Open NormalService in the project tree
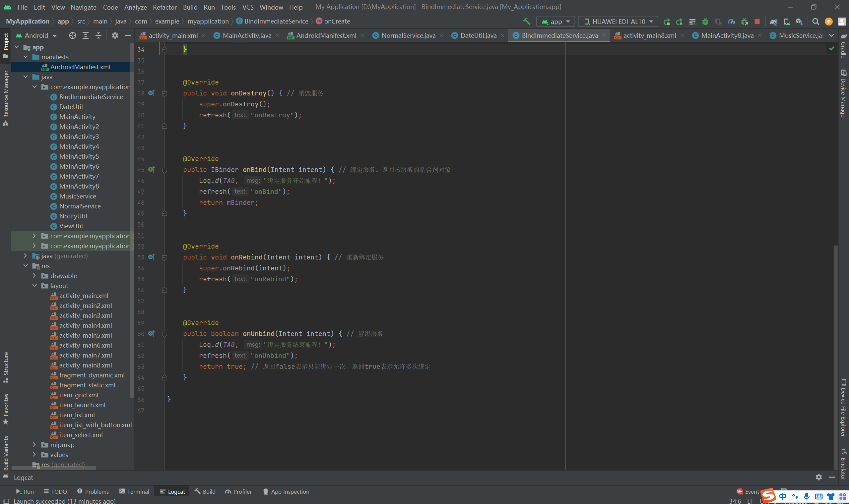The width and height of the screenshot is (849, 504). (80, 206)
